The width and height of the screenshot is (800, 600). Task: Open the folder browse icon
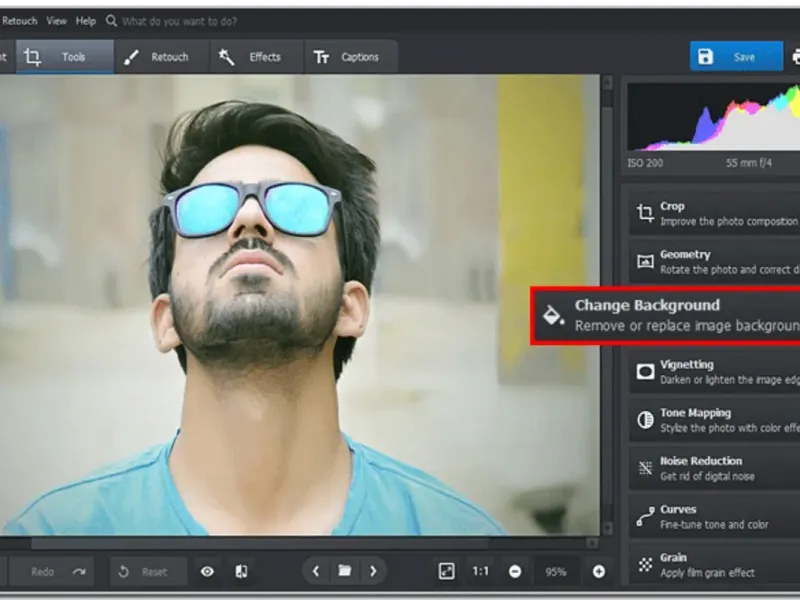click(344, 571)
